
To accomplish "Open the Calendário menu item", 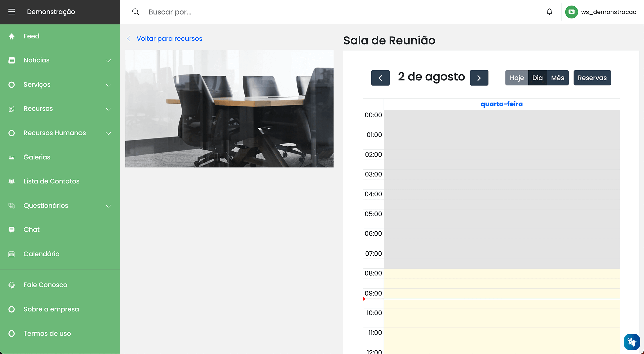I will pos(60,254).
